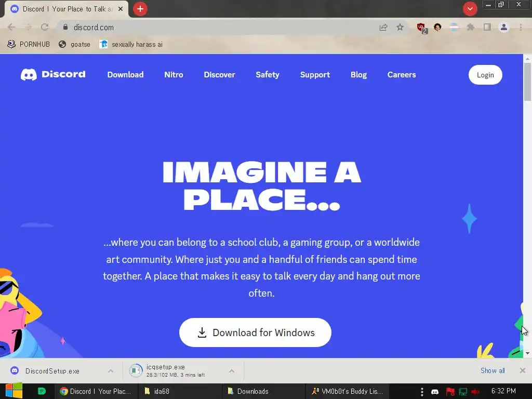Switch to the Downloads taskbar folder
This screenshot has width=532, height=399.
coord(263,391)
